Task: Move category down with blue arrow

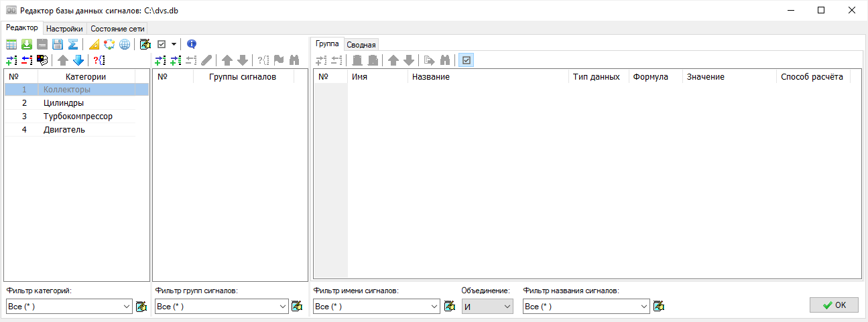Action: click(78, 60)
